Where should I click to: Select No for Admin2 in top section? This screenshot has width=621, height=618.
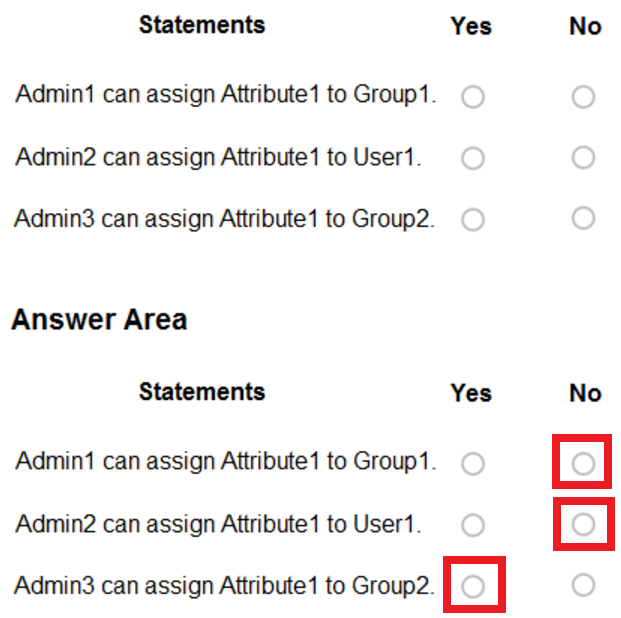click(583, 158)
